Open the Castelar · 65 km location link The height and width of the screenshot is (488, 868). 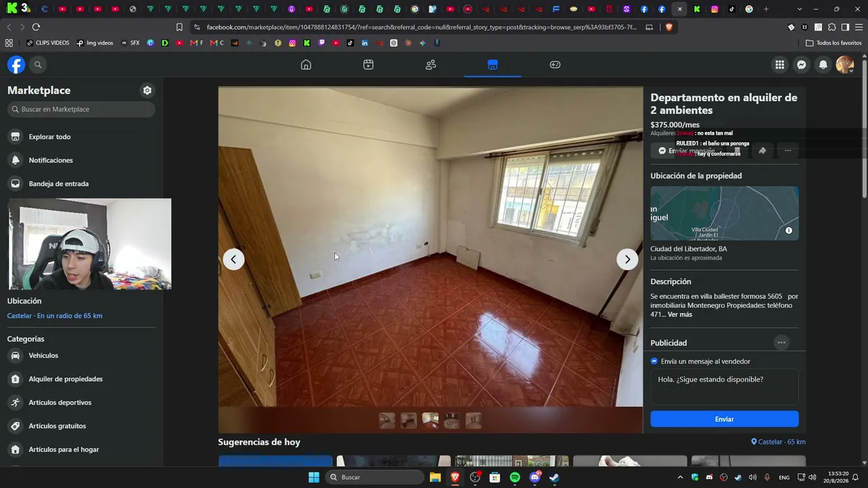[778, 442]
